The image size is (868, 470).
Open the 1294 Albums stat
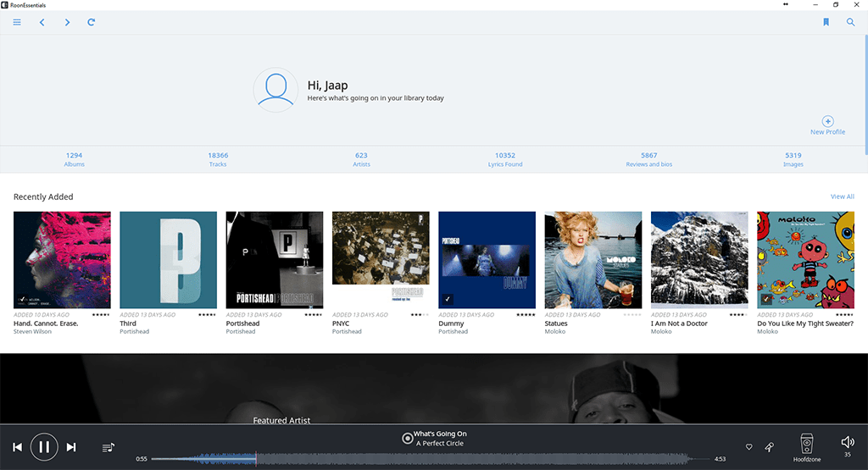[75, 159]
